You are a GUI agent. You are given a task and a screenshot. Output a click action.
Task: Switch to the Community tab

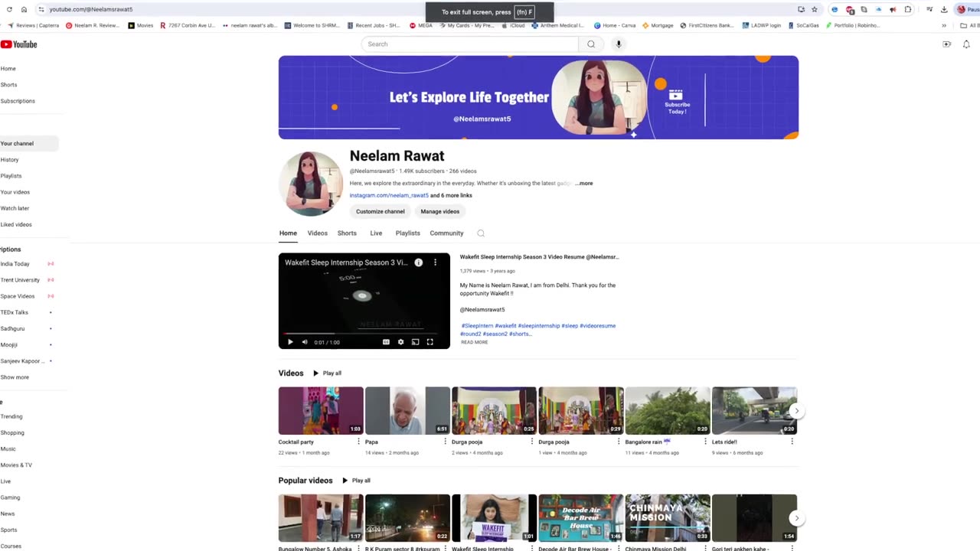(446, 233)
